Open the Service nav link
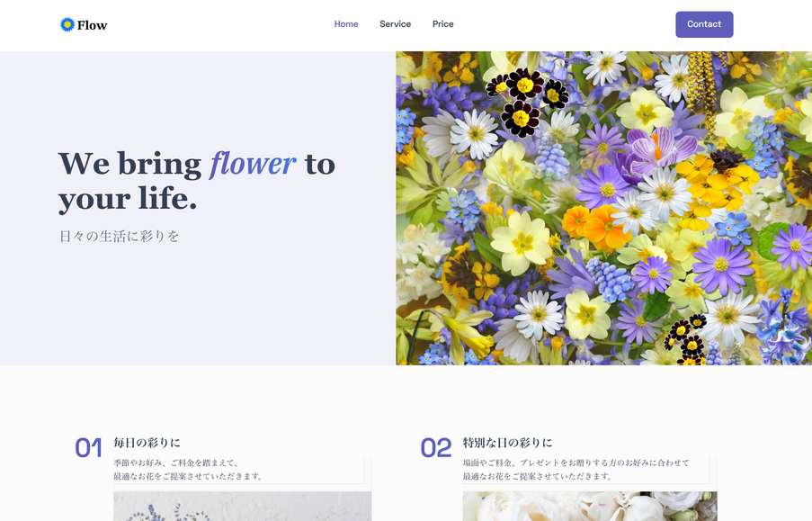The height and width of the screenshot is (521, 812). [x=395, y=24]
